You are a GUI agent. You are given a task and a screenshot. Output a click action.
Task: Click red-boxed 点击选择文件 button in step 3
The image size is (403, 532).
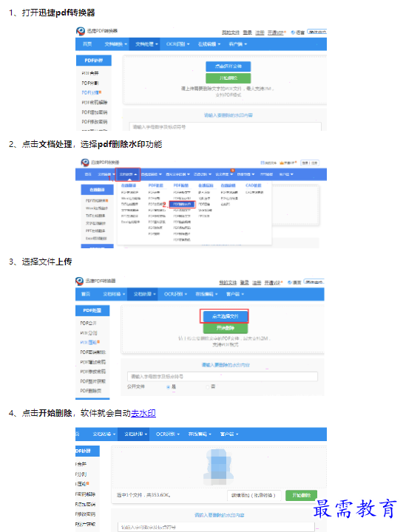point(224,316)
